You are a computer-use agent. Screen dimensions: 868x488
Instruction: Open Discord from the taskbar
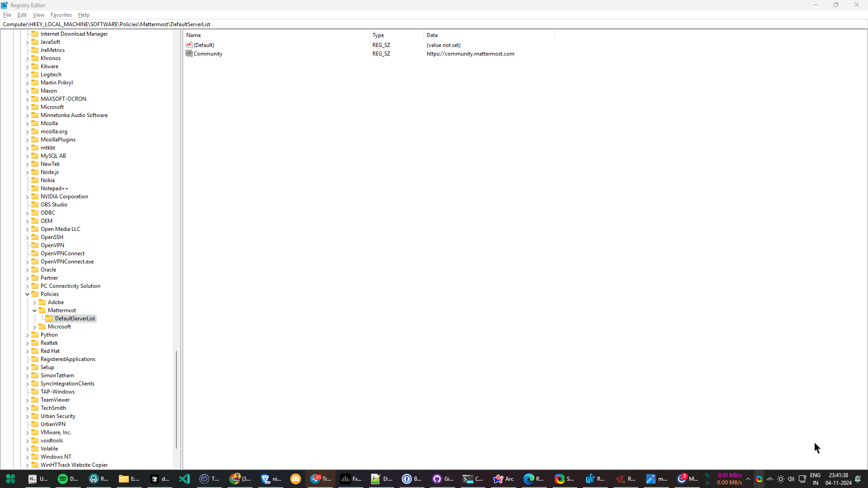[295, 479]
